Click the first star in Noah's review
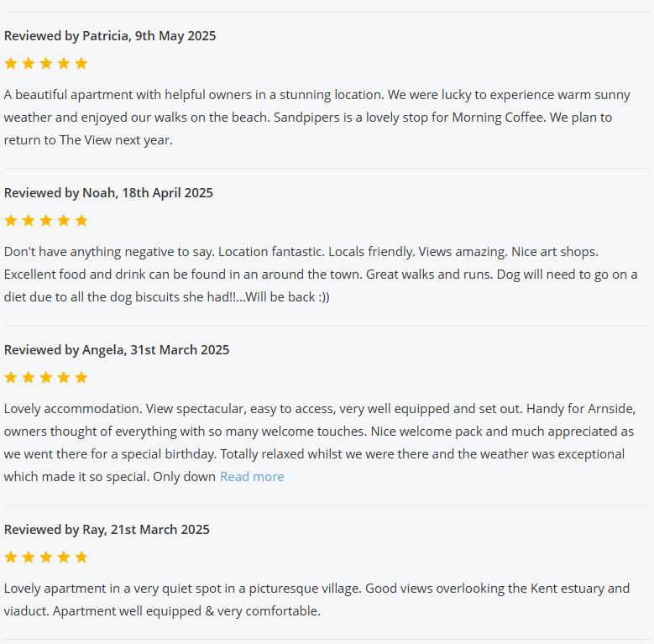This screenshot has height=644, width=654. [11, 221]
